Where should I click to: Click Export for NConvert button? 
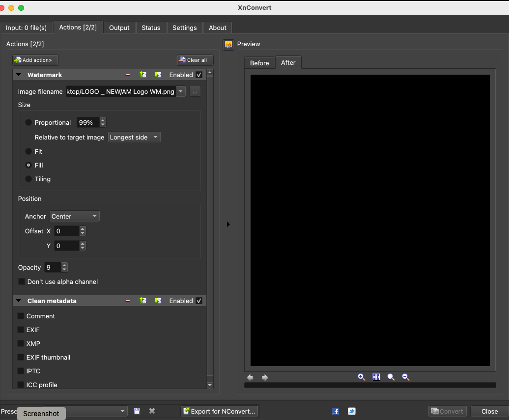(219, 411)
